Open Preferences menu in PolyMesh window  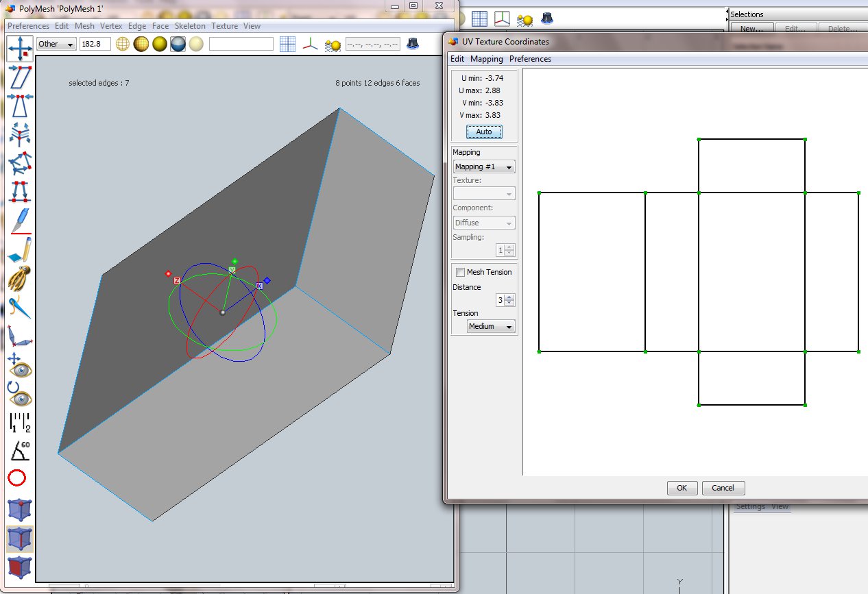click(x=28, y=26)
